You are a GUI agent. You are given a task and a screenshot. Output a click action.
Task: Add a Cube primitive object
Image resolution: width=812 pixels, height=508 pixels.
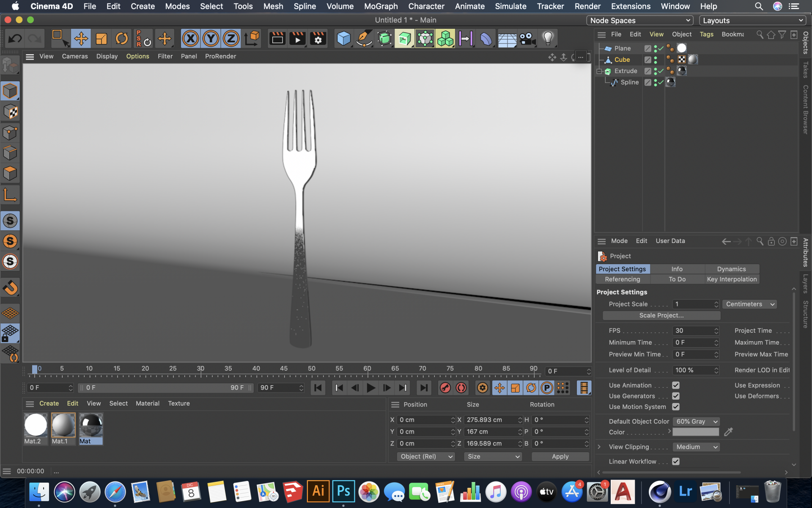pyautogui.click(x=343, y=39)
